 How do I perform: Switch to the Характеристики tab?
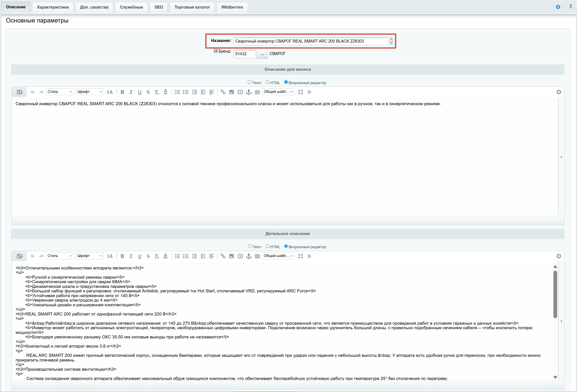tap(53, 7)
